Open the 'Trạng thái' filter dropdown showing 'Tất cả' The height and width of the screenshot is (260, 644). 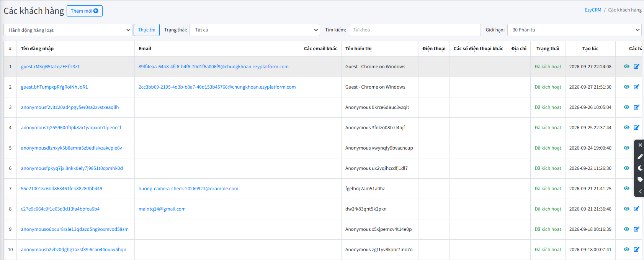(x=255, y=30)
